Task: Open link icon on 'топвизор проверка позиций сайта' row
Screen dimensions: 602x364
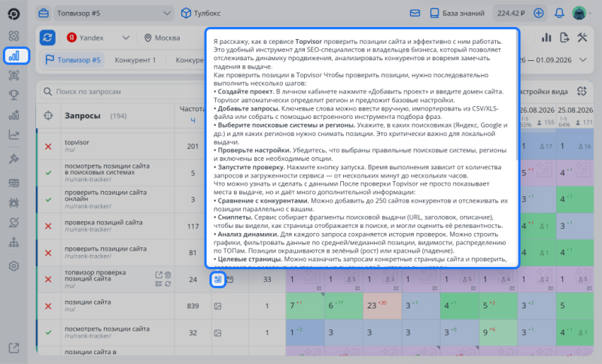Action: [x=159, y=275]
